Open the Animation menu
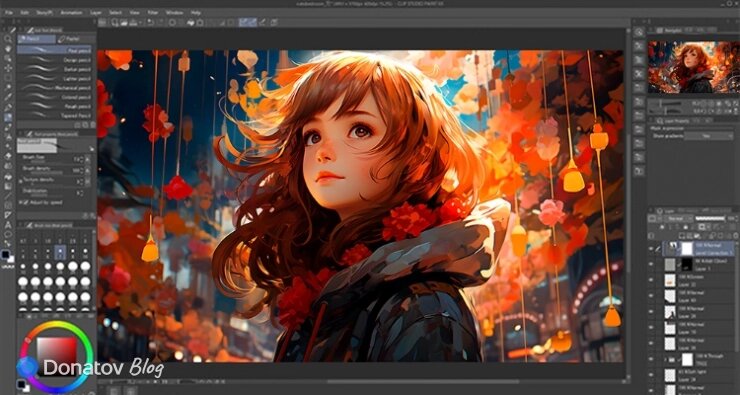This screenshot has height=395, width=740. click(x=71, y=13)
